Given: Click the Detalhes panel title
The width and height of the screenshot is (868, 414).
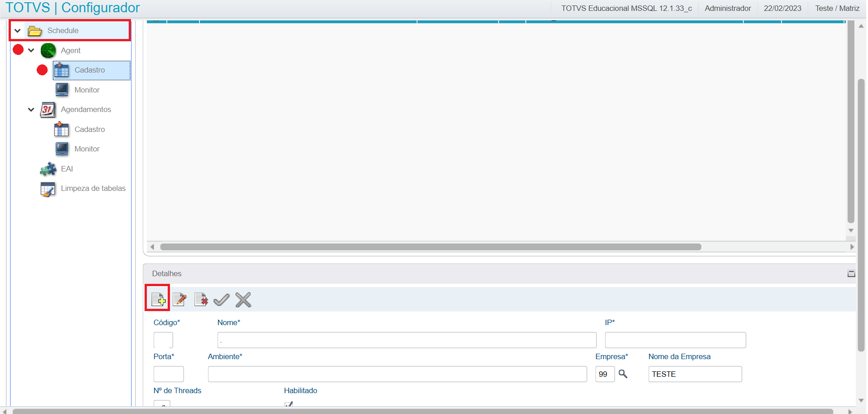Looking at the screenshot, I should click(167, 273).
